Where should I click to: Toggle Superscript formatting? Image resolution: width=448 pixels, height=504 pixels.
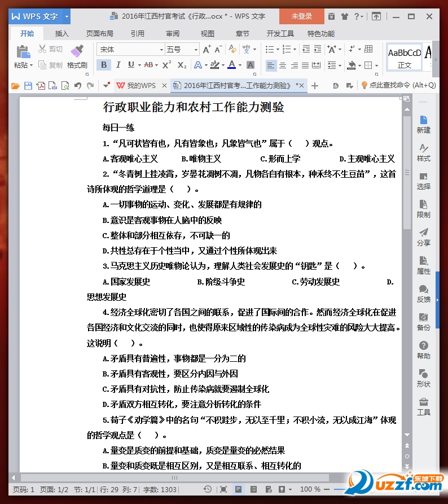pos(166,65)
